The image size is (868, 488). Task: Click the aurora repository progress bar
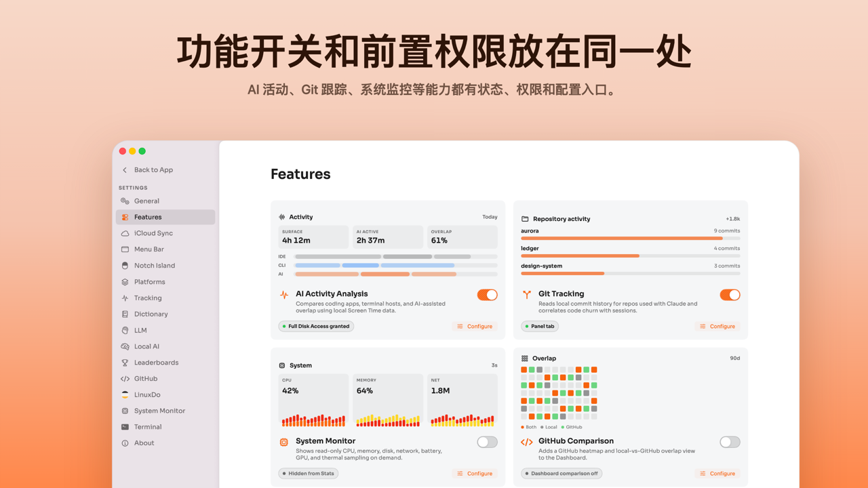click(x=631, y=239)
